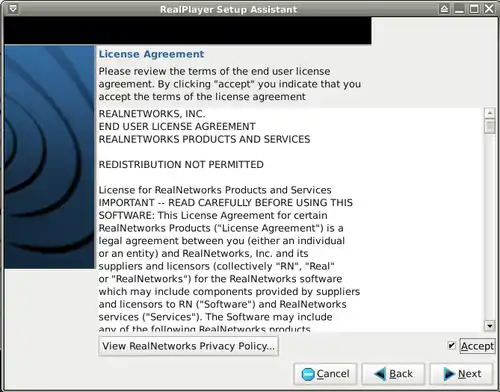
Task: Click the left-pointing arrow icon on Back
Action: (x=380, y=374)
